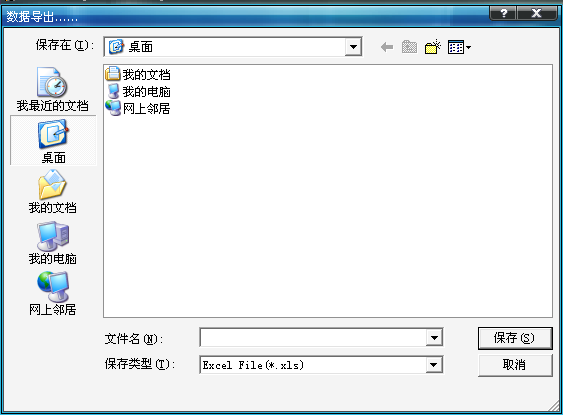Click the help question mark button
This screenshot has width=563, height=415.
coord(503,13)
